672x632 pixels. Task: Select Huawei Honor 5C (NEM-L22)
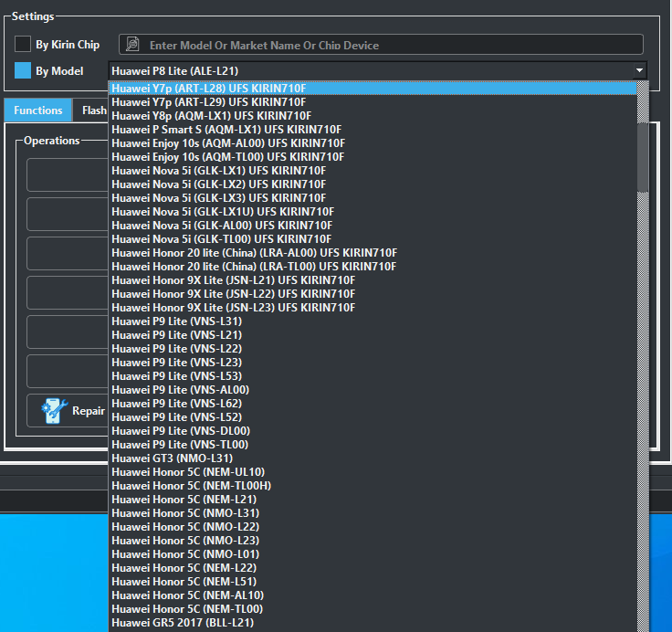[373, 569]
